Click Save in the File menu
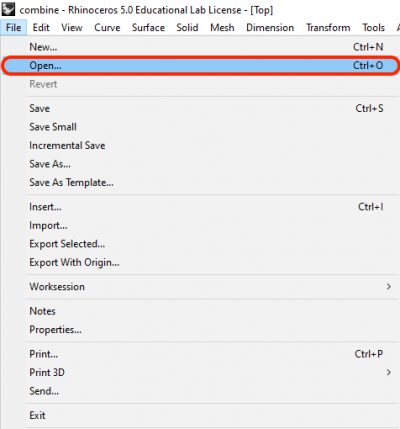Screen dimensions: 400x429 click(x=200, y=108)
